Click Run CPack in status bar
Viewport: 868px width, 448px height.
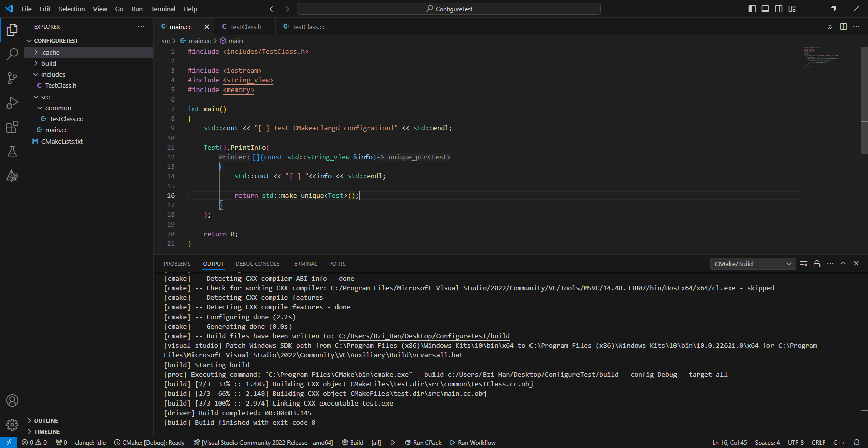click(x=423, y=442)
